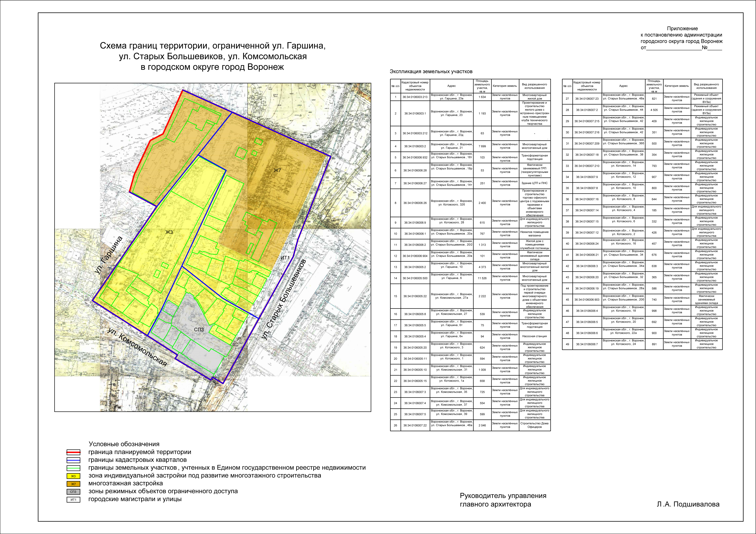Image resolution: width=756 pixels, height=534 pixels.
Task: Click the signature name Л.А. Подшивалова
Action: point(688,504)
